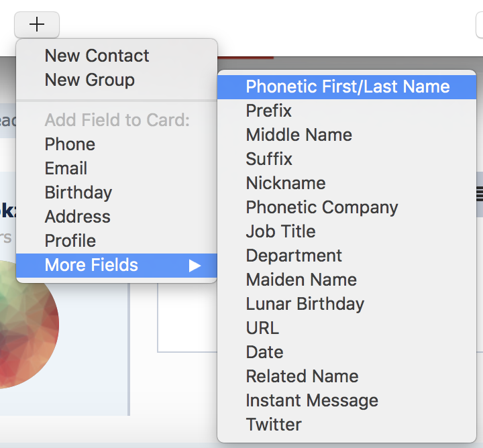Select Job Title from submenu

point(280,231)
